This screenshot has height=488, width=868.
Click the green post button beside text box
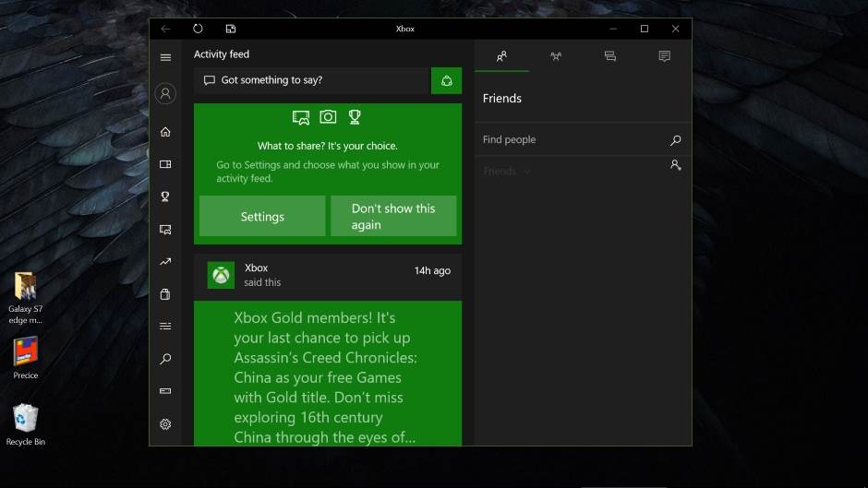pyautogui.click(x=446, y=80)
